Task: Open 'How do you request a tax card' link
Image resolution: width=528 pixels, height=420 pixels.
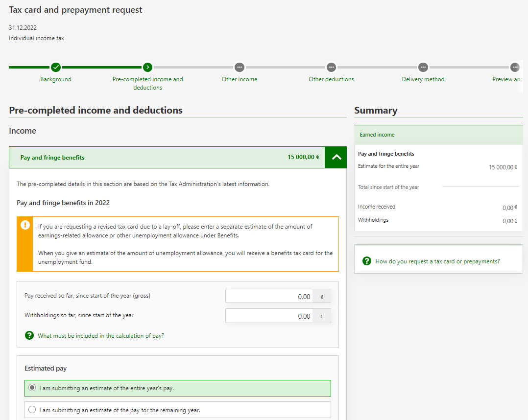Action: pos(437,261)
